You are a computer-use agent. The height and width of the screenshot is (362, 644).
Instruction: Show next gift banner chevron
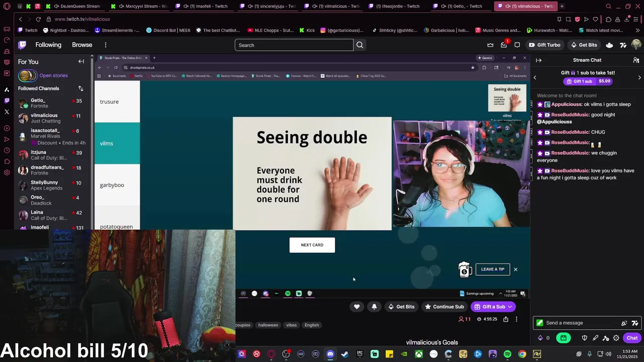(x=639, y=77)
